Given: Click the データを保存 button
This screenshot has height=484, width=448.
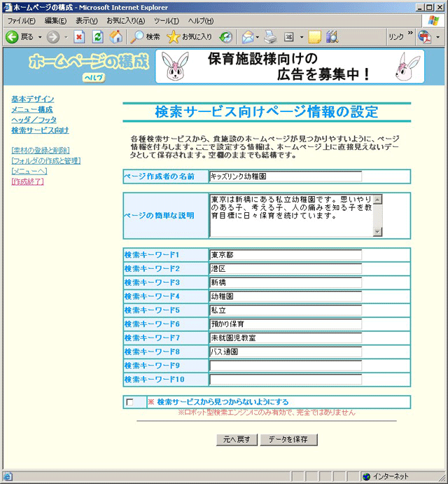Looking at the screenshot, I should (x=288, y=440).
